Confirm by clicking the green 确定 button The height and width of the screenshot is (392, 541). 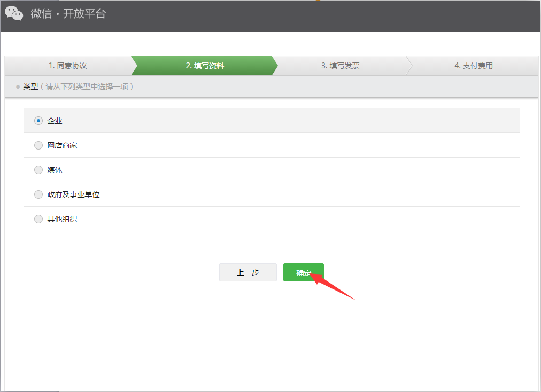303,272
